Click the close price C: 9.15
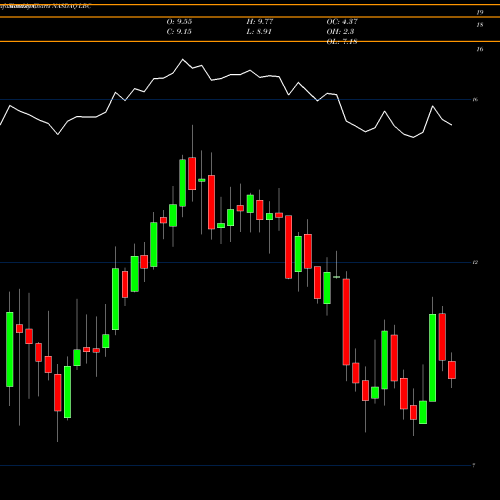The width and height of the screenshot is (500, 500). 179,32
